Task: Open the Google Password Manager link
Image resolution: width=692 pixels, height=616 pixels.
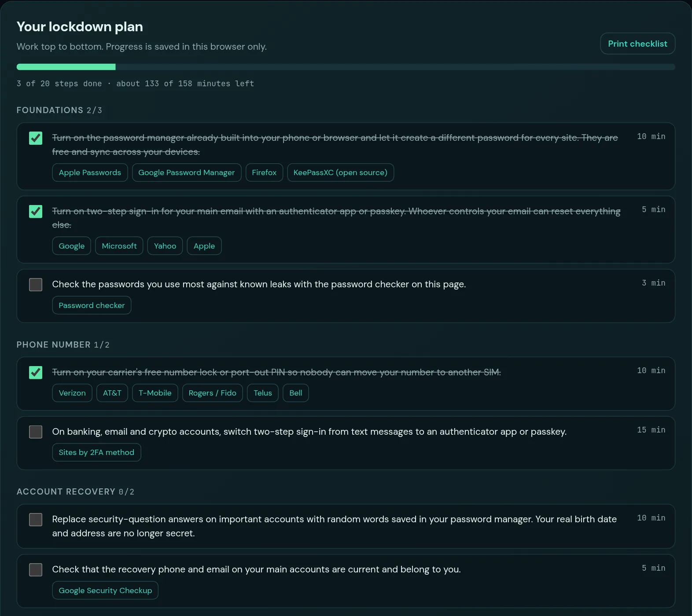Action: pyautogui.click(x=187, y=172)
